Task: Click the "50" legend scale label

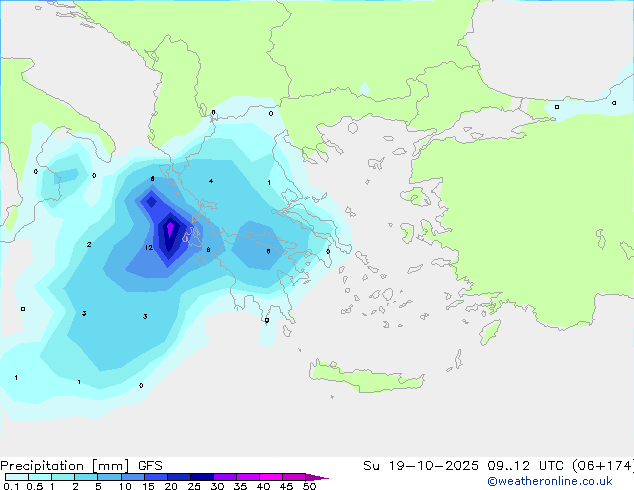Action: (x=309, y=486)
